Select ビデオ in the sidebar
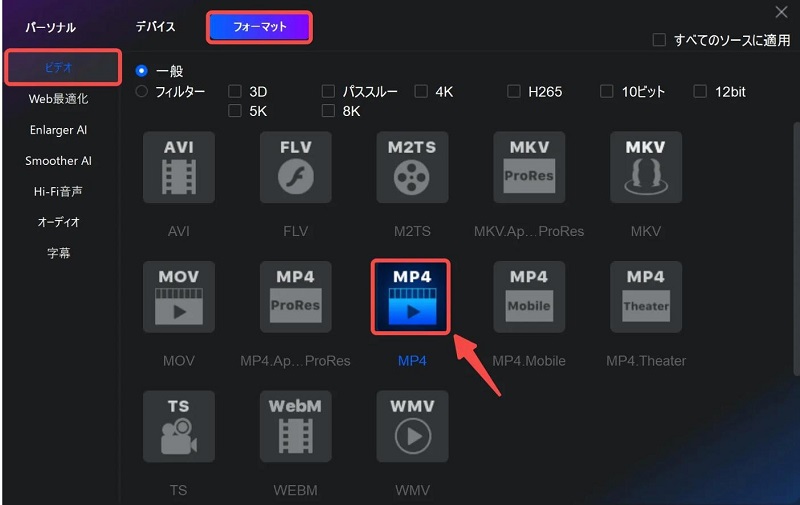800x505 pixels. [63, 67]
